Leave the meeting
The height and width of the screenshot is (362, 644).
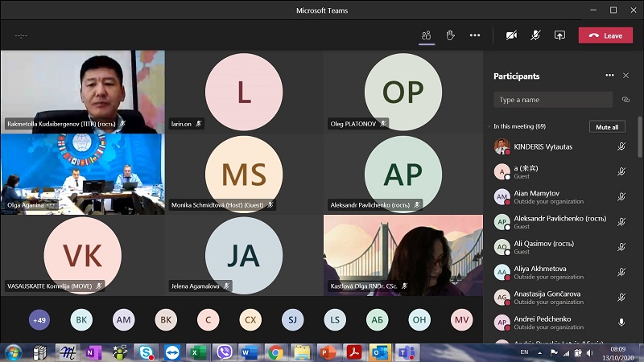tap(605, 35)
